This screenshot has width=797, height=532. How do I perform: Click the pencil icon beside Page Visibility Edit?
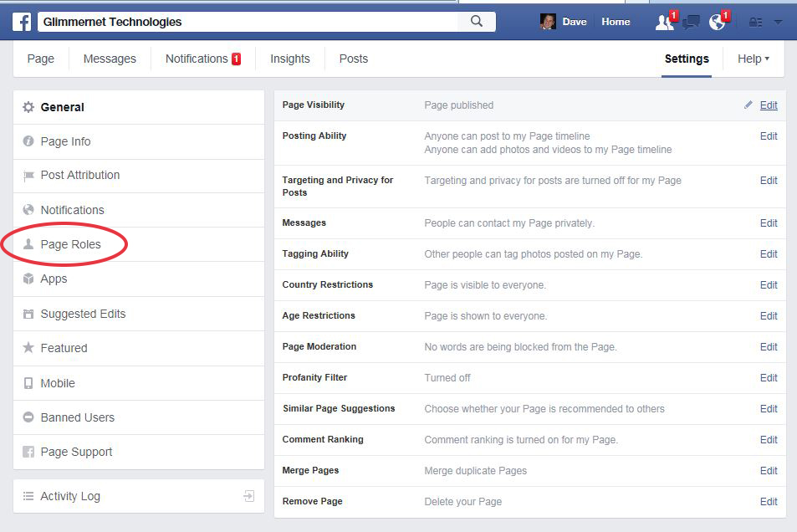[x=749, y=105]
